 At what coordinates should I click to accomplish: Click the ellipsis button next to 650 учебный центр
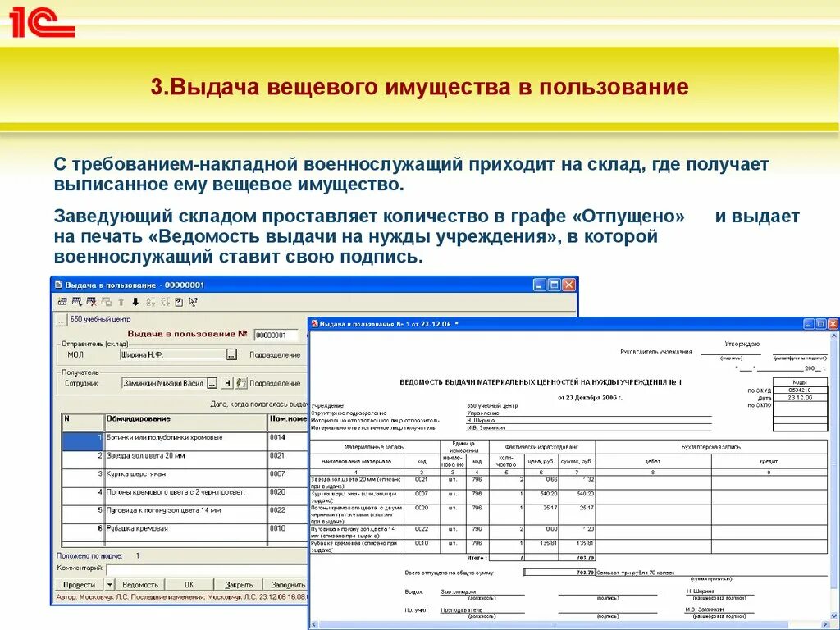click(62, 320)
